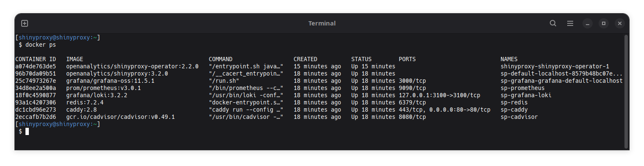Click ports 443/tcp, 0.0.0.0:80->80/tcp
The width and height of the screenshot is (644, 166).
tap(445, 110)
